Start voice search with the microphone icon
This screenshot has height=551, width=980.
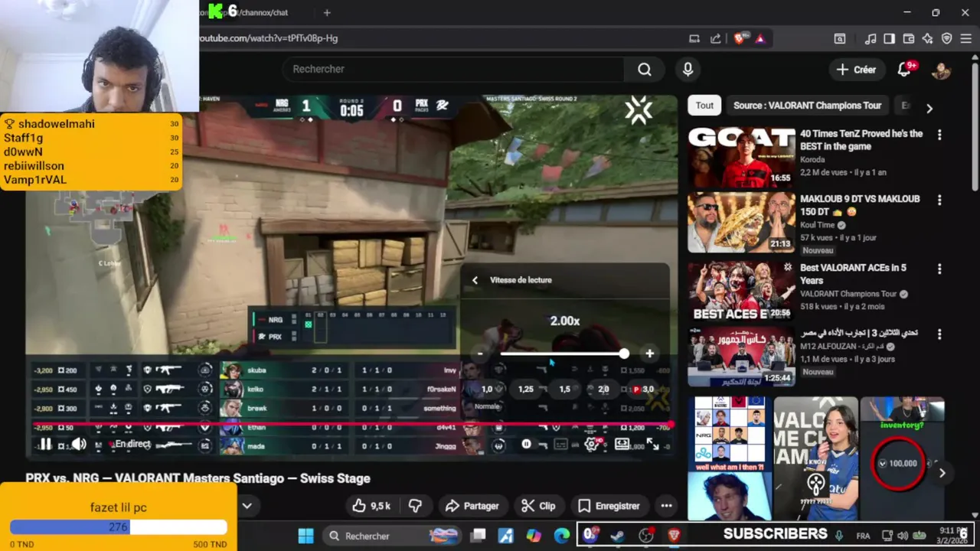click(688, 70)
